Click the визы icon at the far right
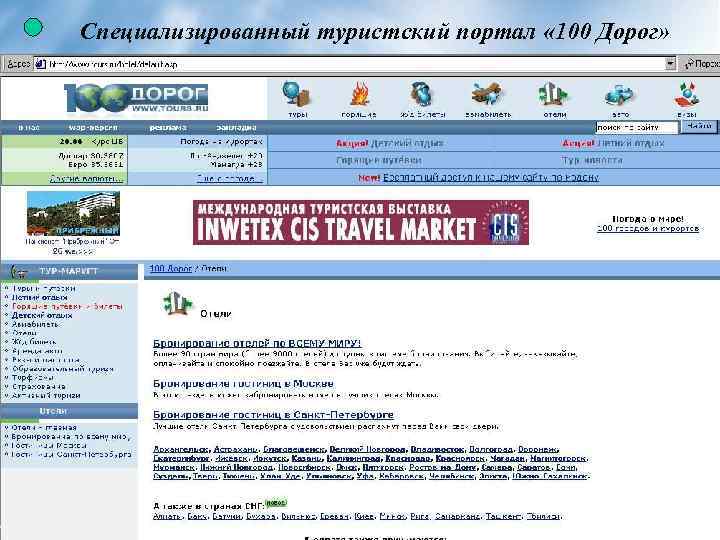The image size is (720, 540). (x=686, y=95)
